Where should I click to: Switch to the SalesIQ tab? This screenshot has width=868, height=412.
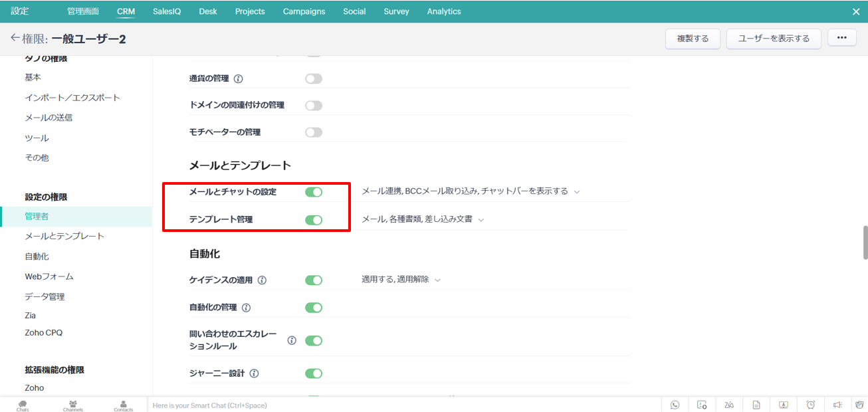click(167, 11)
